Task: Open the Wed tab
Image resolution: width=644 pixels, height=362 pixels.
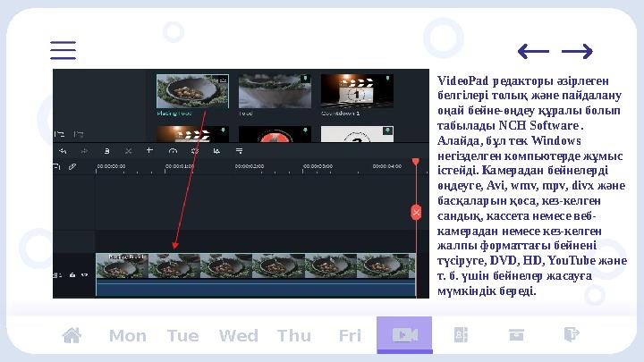Action: [239, 336]
